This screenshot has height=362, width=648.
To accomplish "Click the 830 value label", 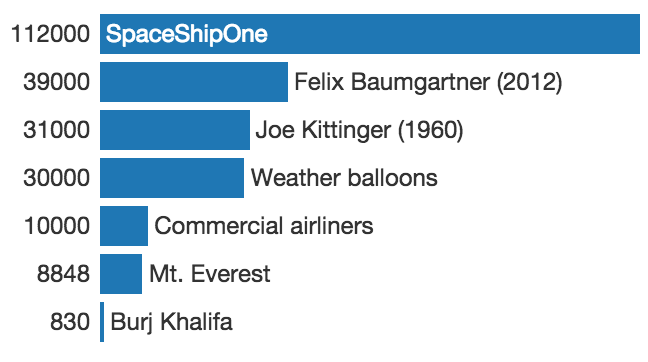I will [x=70, y=322].
